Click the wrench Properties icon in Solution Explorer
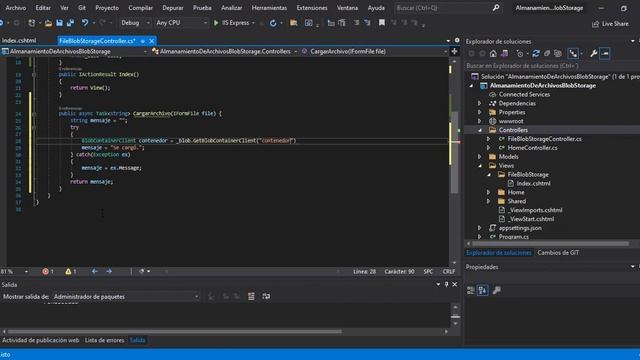Screen dimensions: 640x360 pos(594,53)
